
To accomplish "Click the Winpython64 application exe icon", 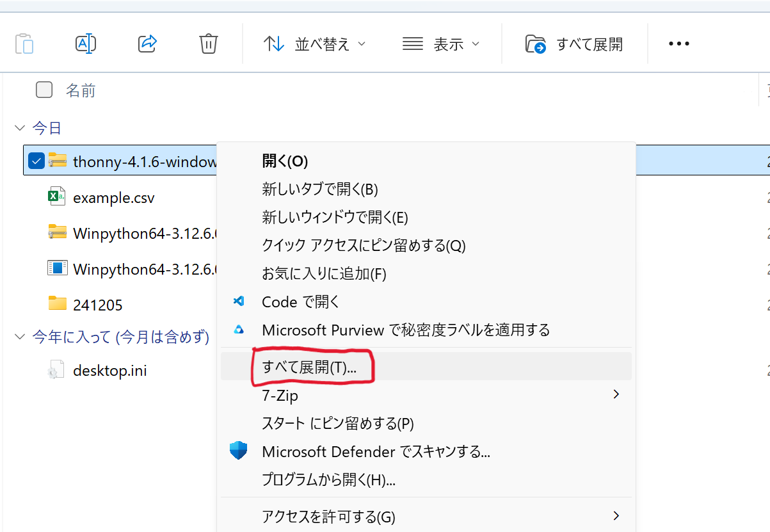I will pos(58,268).
